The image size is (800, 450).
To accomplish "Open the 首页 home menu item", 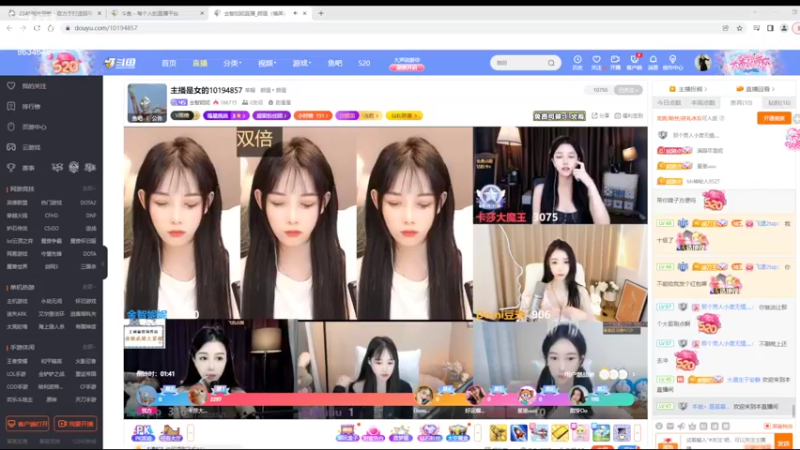I will tap(169, 63).
